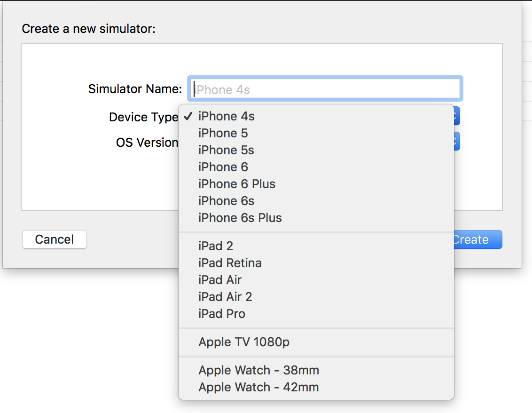Select iPad Air option
The image size is (532, 413).
click(x=316, y=280)
